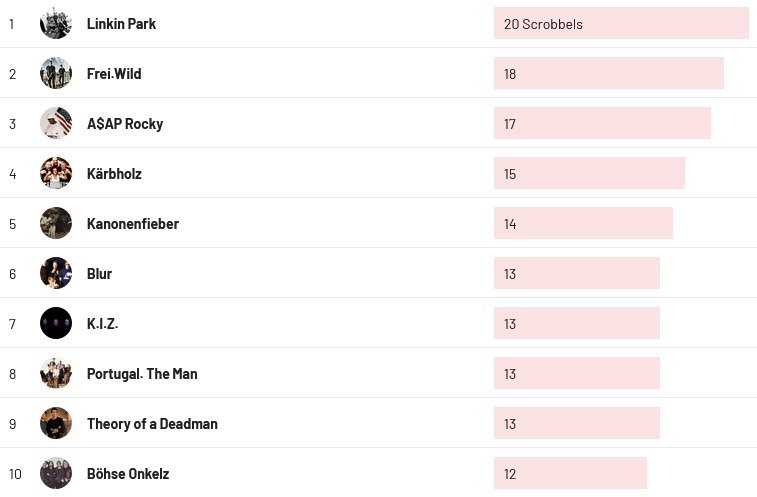Click Kärbholz's 15 scrobble count bar
Screen dimensions: 757x497
coord(589,174)
